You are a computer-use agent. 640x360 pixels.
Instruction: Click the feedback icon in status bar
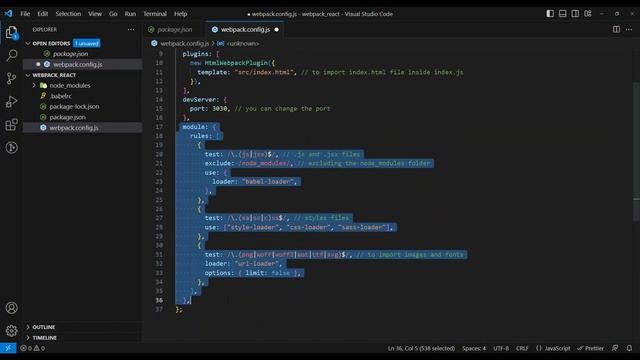coord(615,348)
